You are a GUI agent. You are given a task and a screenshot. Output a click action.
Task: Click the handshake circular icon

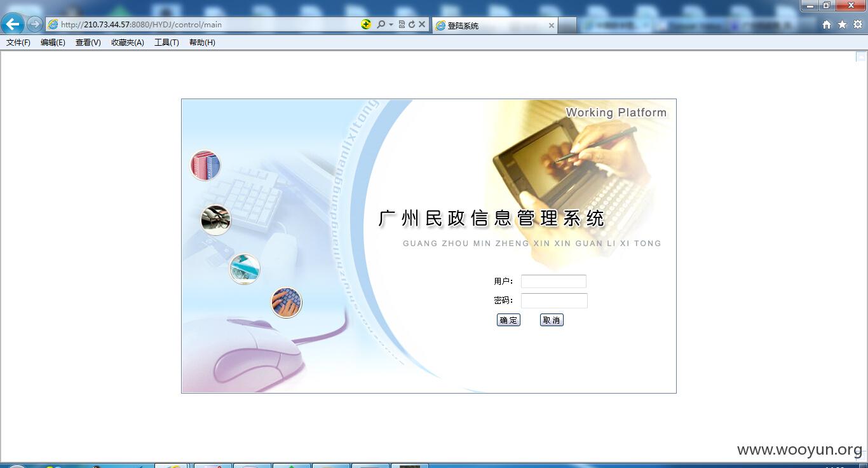coord(216,220)
